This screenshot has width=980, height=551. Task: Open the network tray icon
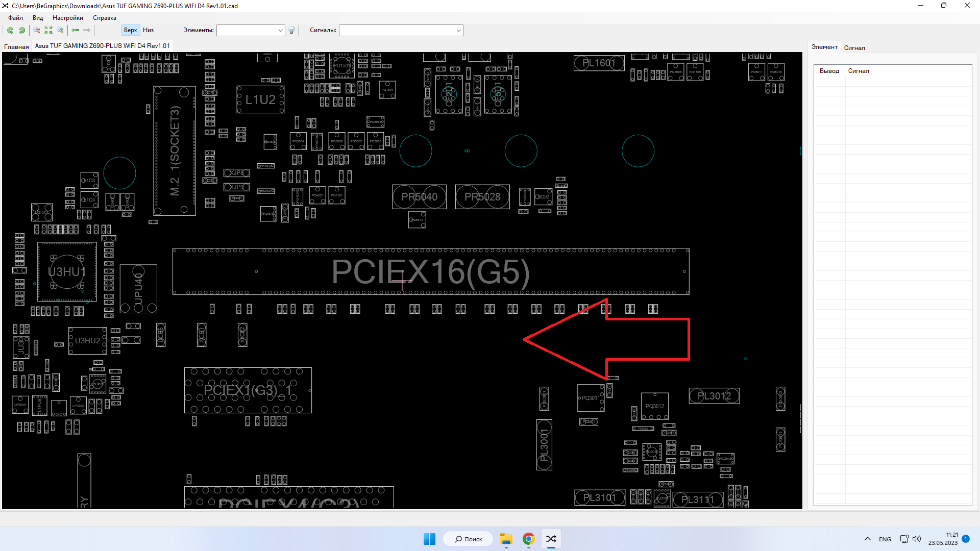[x=904, y=539]
